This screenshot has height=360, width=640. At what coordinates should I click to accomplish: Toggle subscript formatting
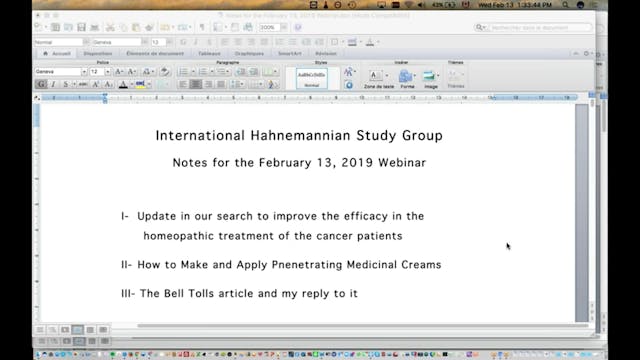108,84
